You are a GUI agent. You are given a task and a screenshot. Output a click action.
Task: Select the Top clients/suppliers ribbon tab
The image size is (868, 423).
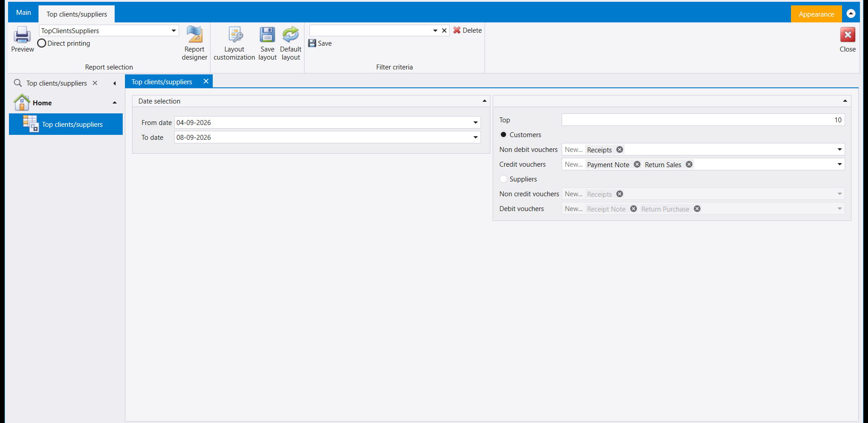click(x=77, y=14)
